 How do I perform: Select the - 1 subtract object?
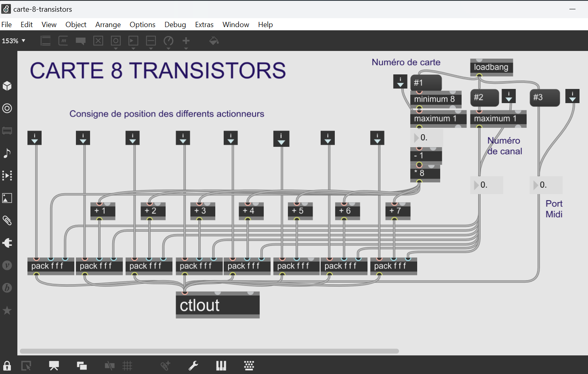coord(426,156)
